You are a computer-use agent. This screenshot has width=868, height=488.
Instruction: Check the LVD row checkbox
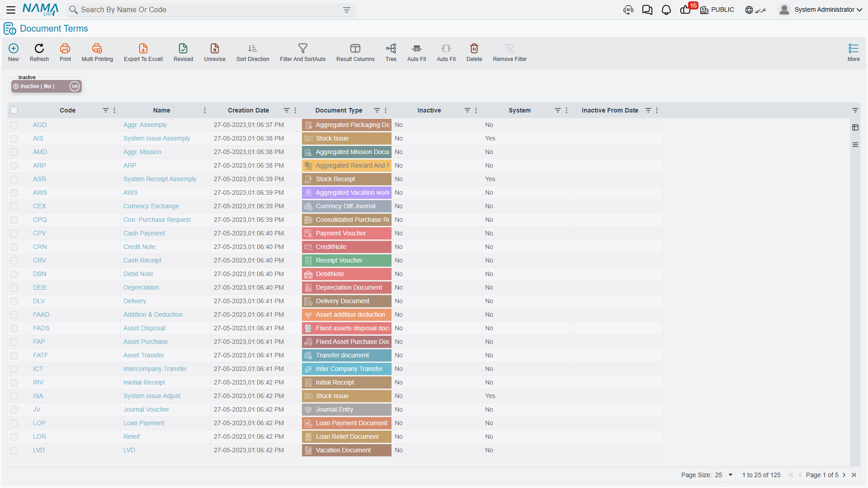(14, 450)
